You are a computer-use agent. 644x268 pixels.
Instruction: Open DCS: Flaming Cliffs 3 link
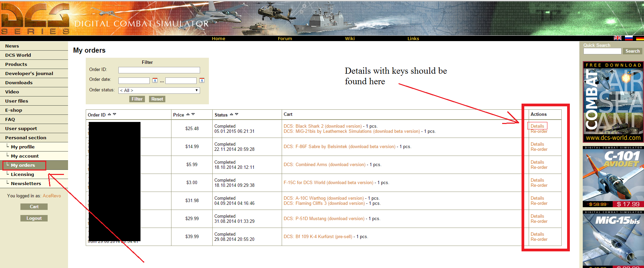pyautogui.click(x=324, y=203)
